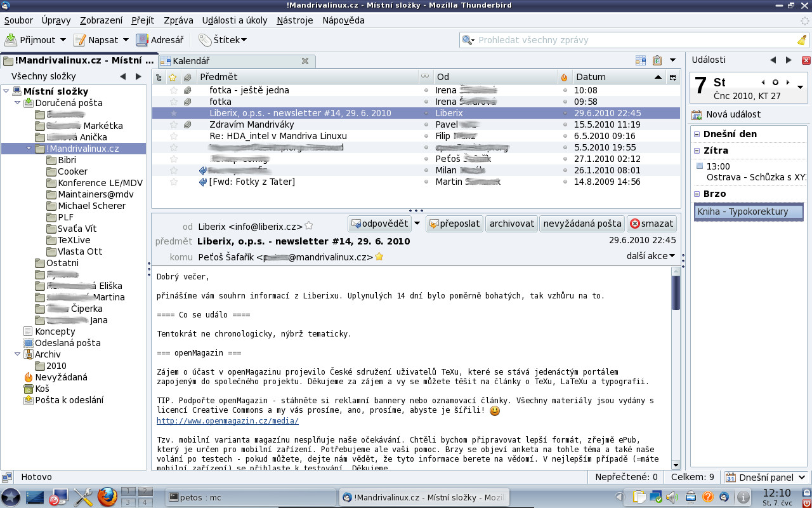Open the column picker icon in the message list
Screen dimensions: 812x508
click(x=673, y=77)
